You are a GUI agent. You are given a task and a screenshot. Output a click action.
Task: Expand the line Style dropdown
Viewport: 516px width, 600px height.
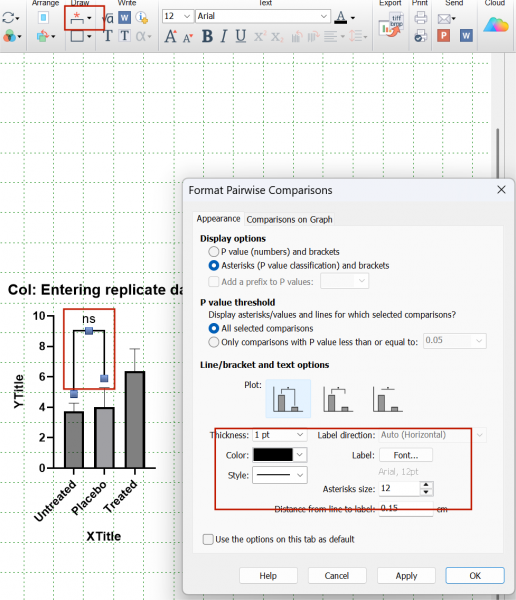(x=279, y=475)
